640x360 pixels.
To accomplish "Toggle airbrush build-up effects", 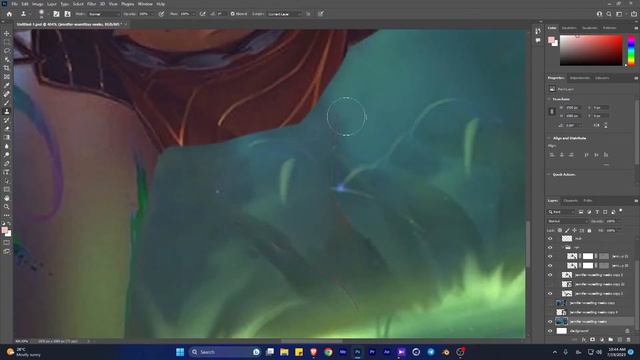I will tap(202, 14).
